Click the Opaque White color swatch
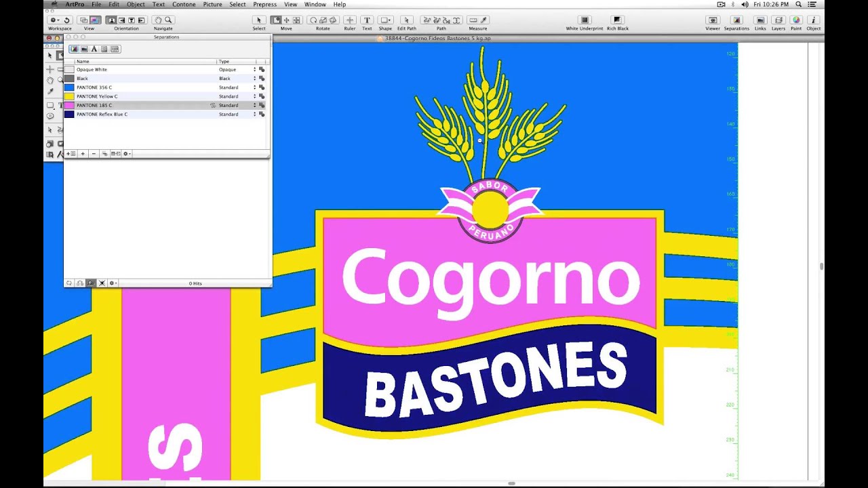The height and width of the screenshot is (488, 868). tap(69, 69)
